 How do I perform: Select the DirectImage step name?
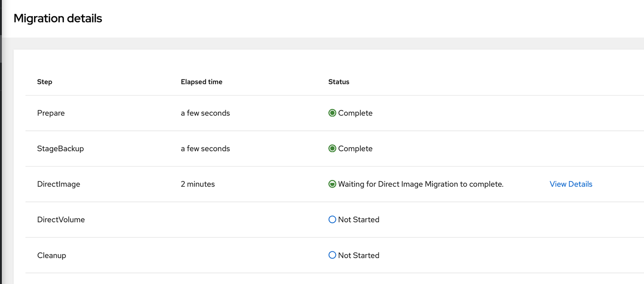[x=59, y=184]
